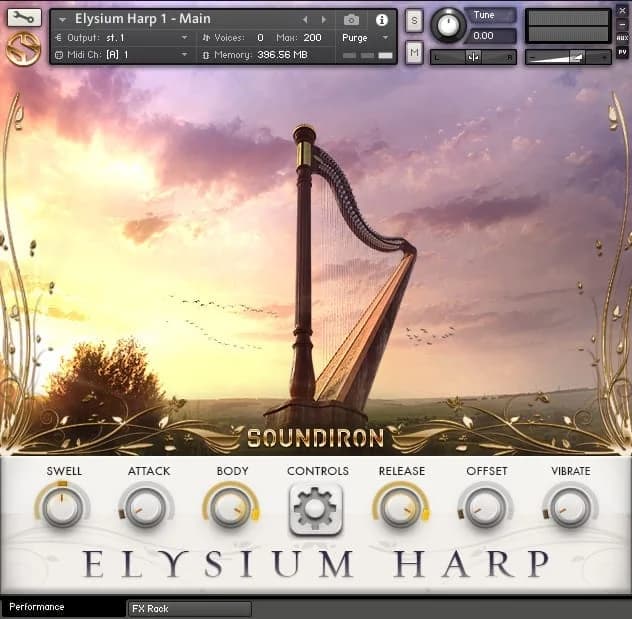Toggle the PV button

[622, 52]
